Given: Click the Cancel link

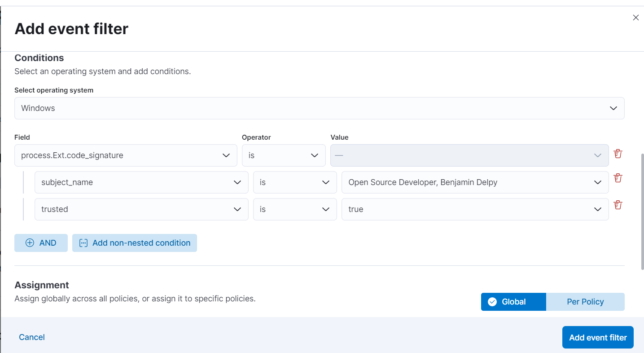Looking at the screenshot, I should tap(31, 337).
